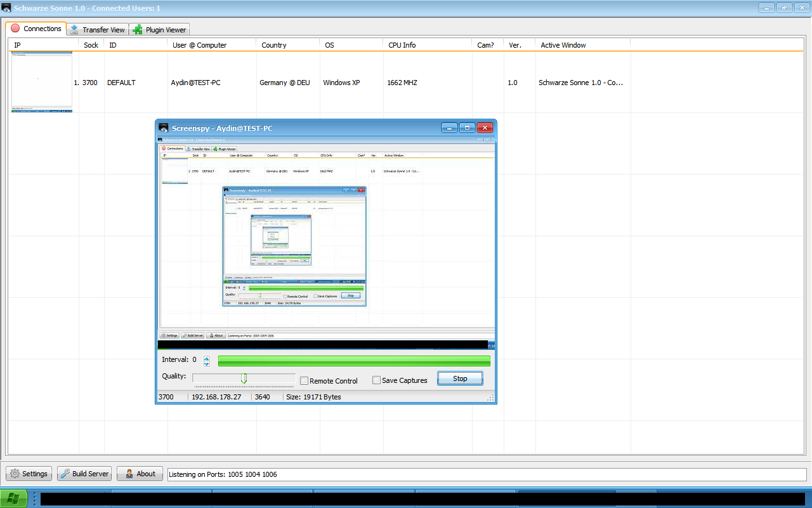This screenshot has height=508, width=812.
Task: Open the Plugin Viewer tab
Action: pos(159,30)
